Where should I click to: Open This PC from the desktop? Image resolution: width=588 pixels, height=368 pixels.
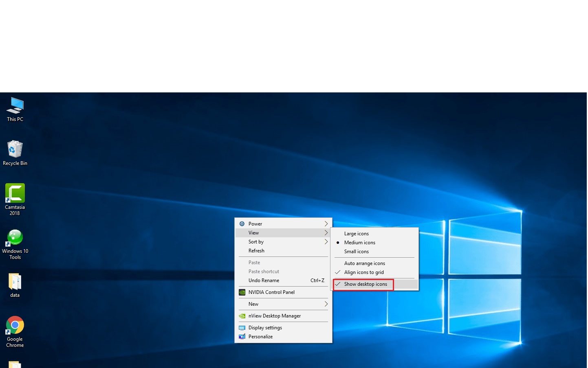point(15,109)
